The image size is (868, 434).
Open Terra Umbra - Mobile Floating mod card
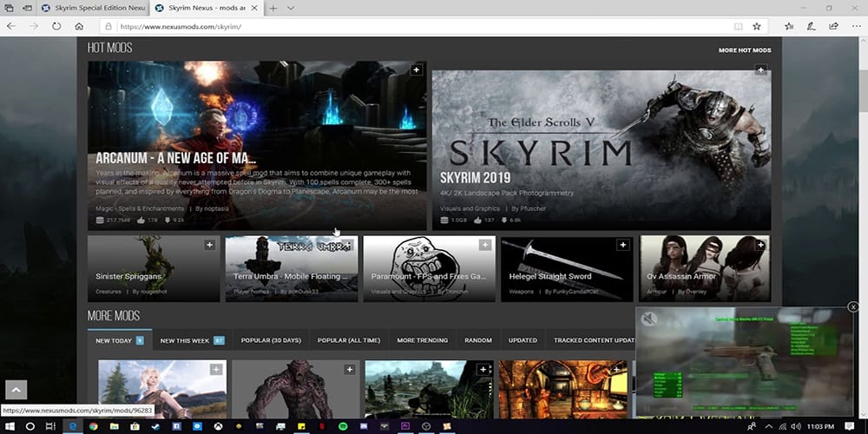tap(291, 268)
